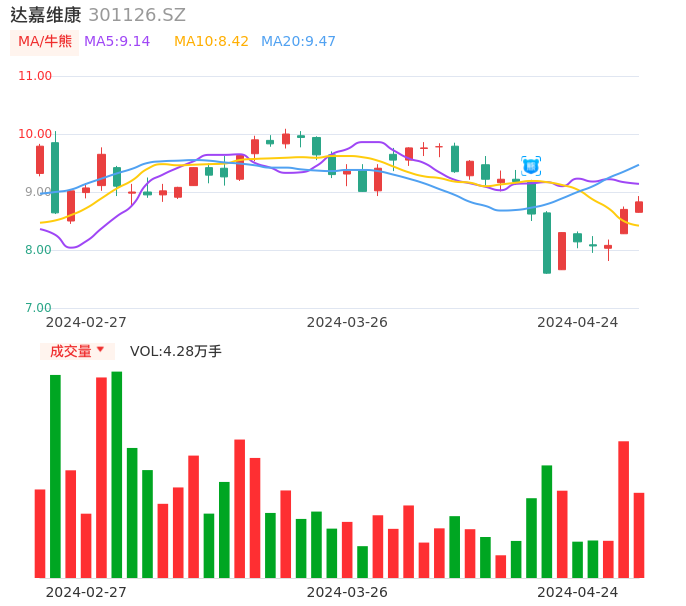Click the last red candlestick on the right

639,207
